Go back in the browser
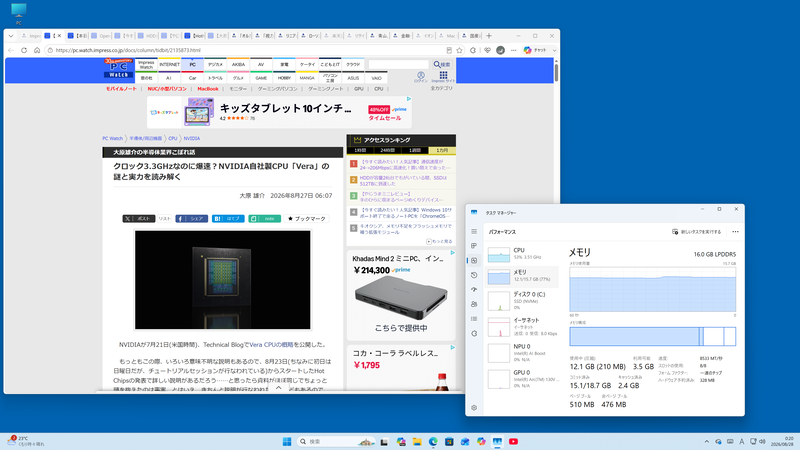 (x=11, y=50)
